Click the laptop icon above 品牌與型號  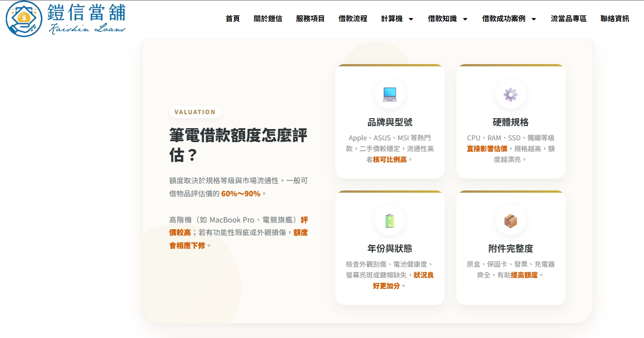coord(389,94)
